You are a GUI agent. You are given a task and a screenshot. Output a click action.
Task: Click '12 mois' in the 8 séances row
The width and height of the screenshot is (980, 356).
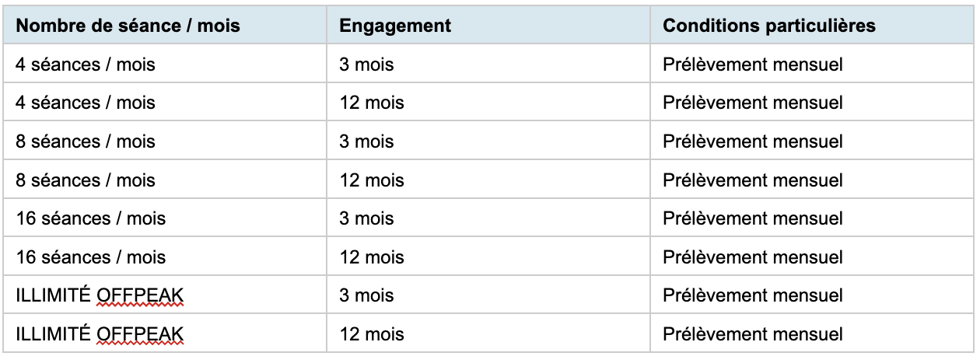point(372,180)
